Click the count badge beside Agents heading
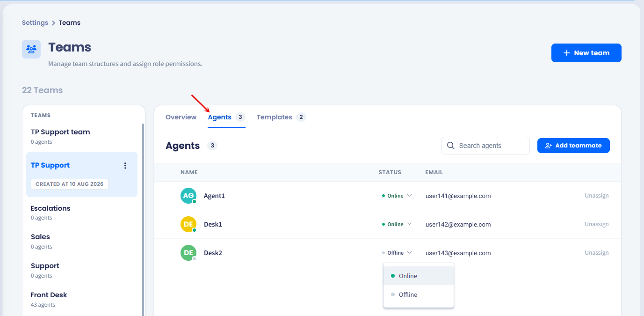The image size is (644, 316). (x=212, y=146)
